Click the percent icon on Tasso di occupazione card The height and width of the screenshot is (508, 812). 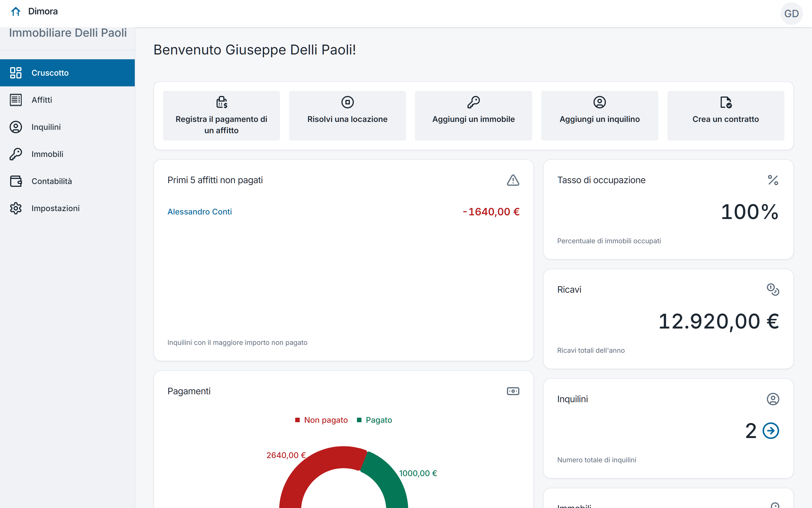773,180
